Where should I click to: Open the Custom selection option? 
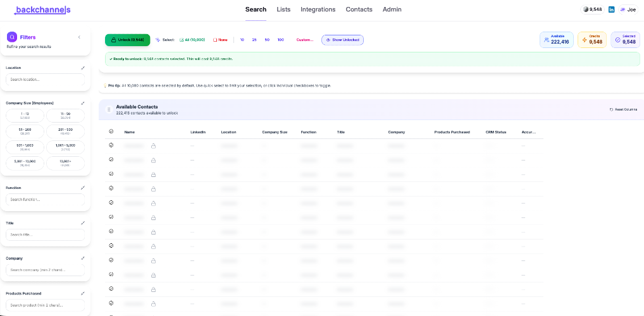point(305,40)
